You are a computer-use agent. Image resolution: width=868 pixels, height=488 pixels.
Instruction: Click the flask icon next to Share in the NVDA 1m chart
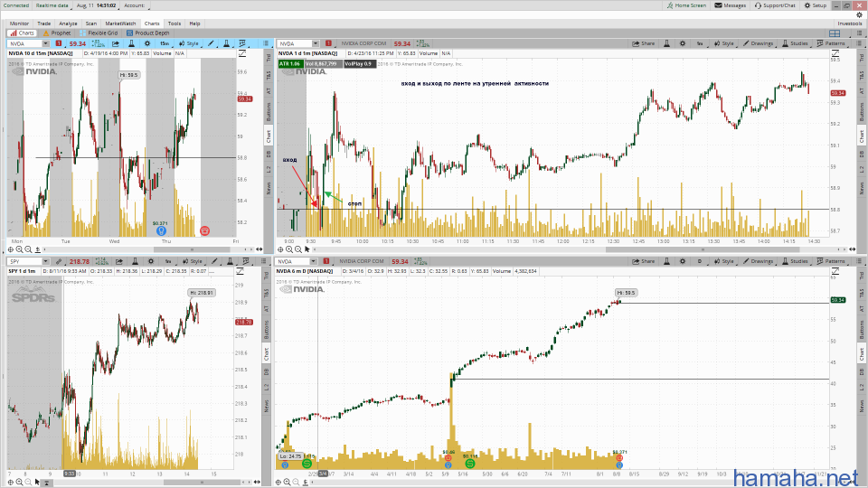(x=667, y=43)
